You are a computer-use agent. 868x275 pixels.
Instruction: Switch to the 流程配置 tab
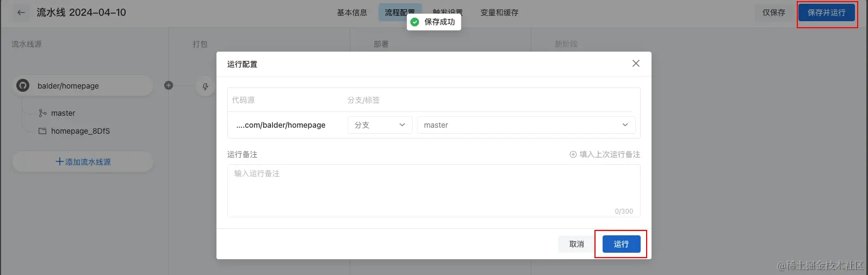[400, 12]
